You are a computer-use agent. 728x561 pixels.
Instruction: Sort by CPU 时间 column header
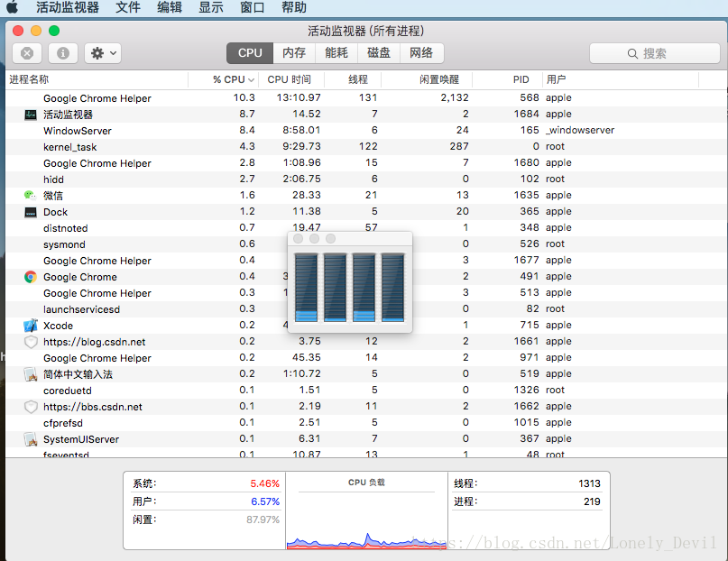290,79
